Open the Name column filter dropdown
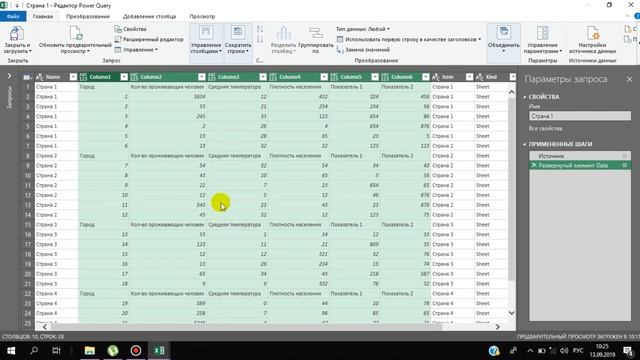640x360 pixels. point(73,77)
